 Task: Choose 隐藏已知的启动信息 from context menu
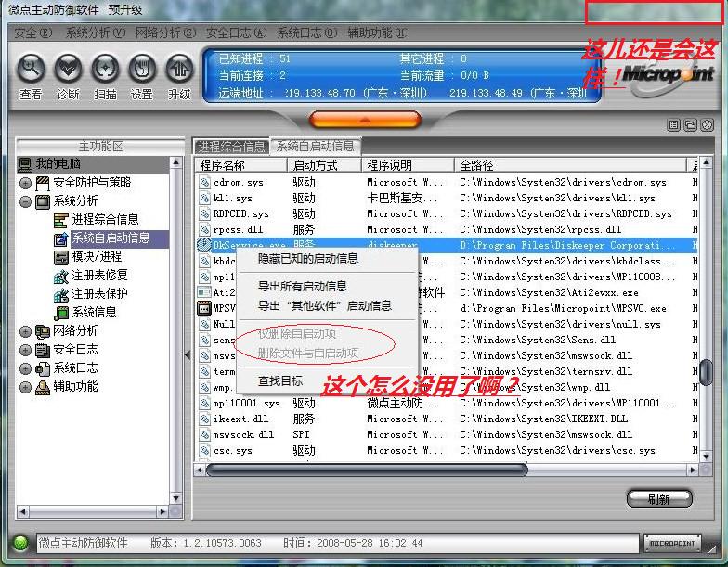click(327, 259)
